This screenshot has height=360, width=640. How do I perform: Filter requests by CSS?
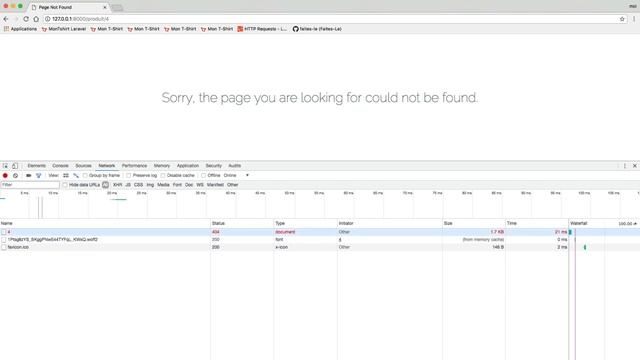pyautogui.click(x=138, y=185)
